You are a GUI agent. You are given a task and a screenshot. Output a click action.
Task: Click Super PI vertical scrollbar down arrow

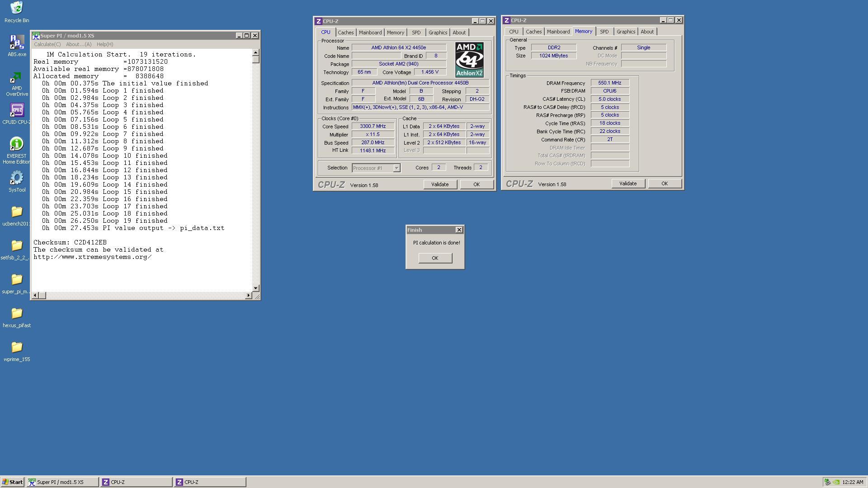(255, 288)
